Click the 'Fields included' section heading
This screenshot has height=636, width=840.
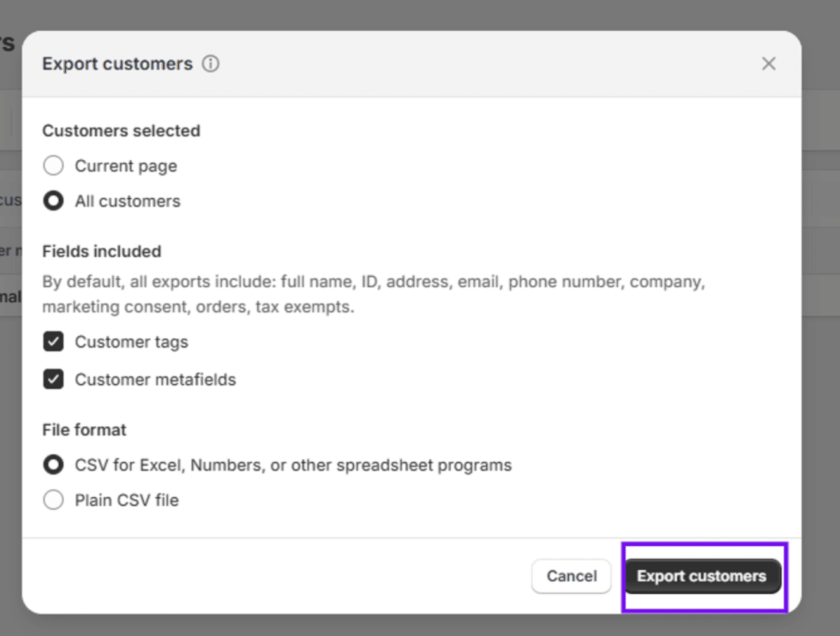pyautogui.click(x=102, y=251)
